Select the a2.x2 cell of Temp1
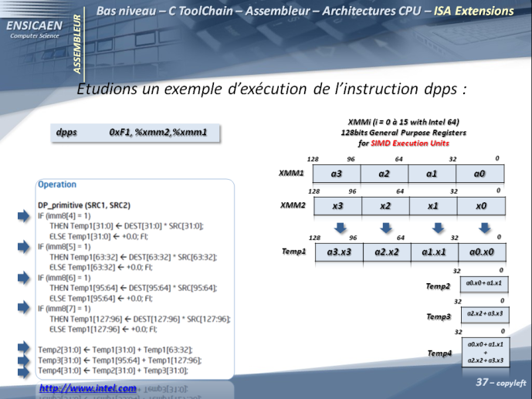The width and height of the screenshot is (532, 399). coord(387,252)
